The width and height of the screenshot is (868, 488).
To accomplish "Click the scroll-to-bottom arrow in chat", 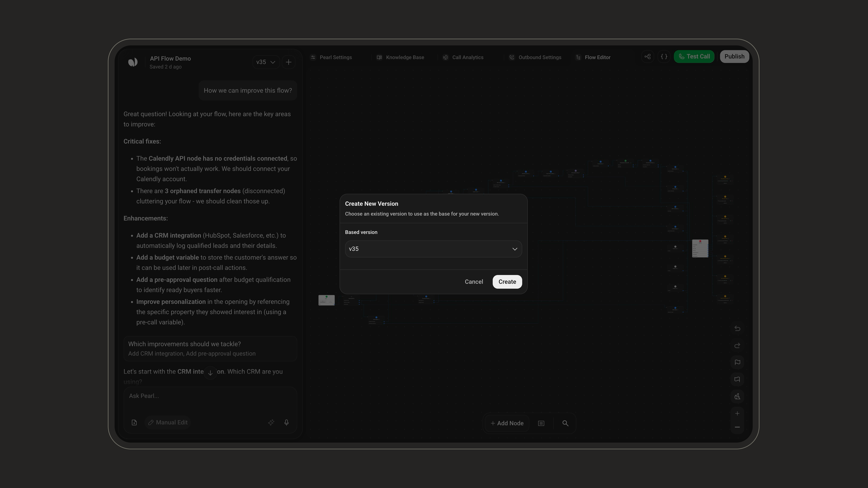I will 210,373.
